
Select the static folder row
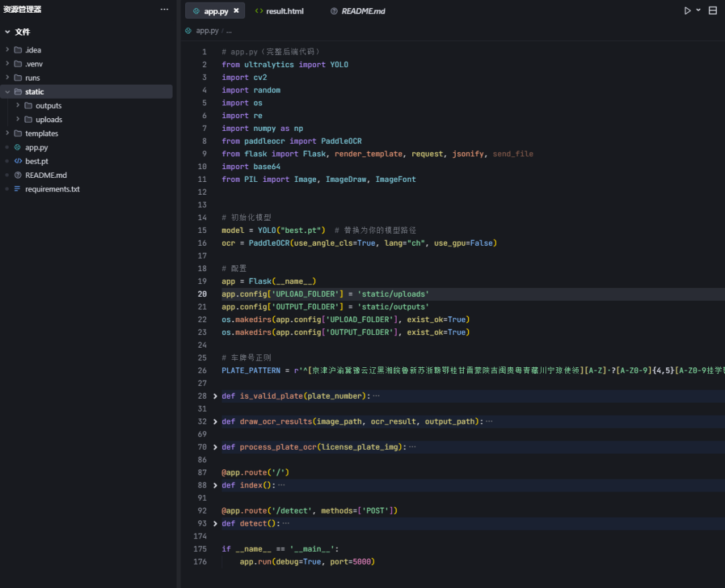pos(87,91)
